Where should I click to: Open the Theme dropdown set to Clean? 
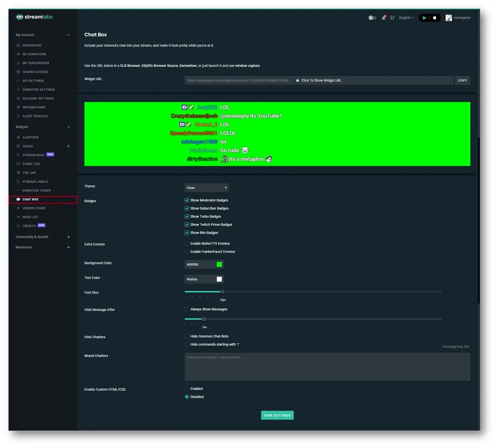pos(207,188)
